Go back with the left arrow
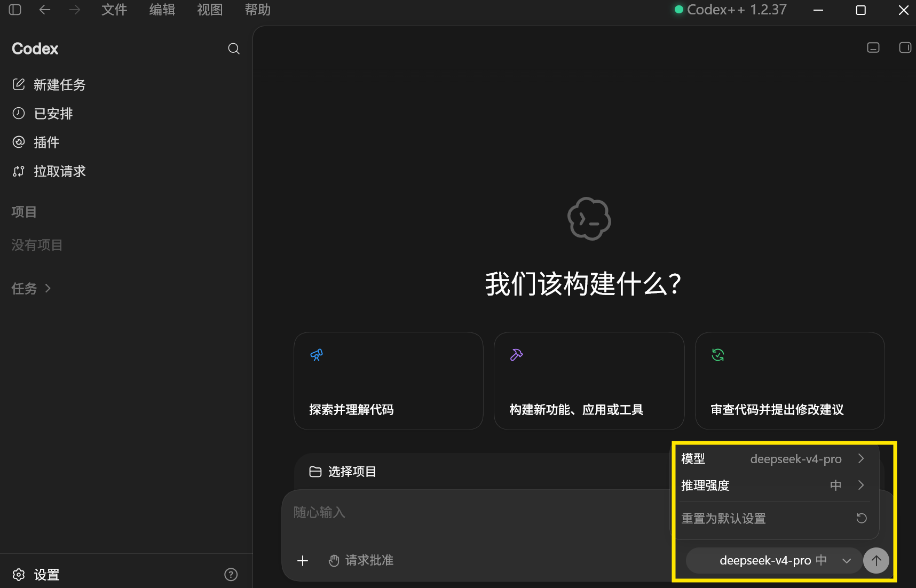The image size is (916, 588). [x=45, y=10]
